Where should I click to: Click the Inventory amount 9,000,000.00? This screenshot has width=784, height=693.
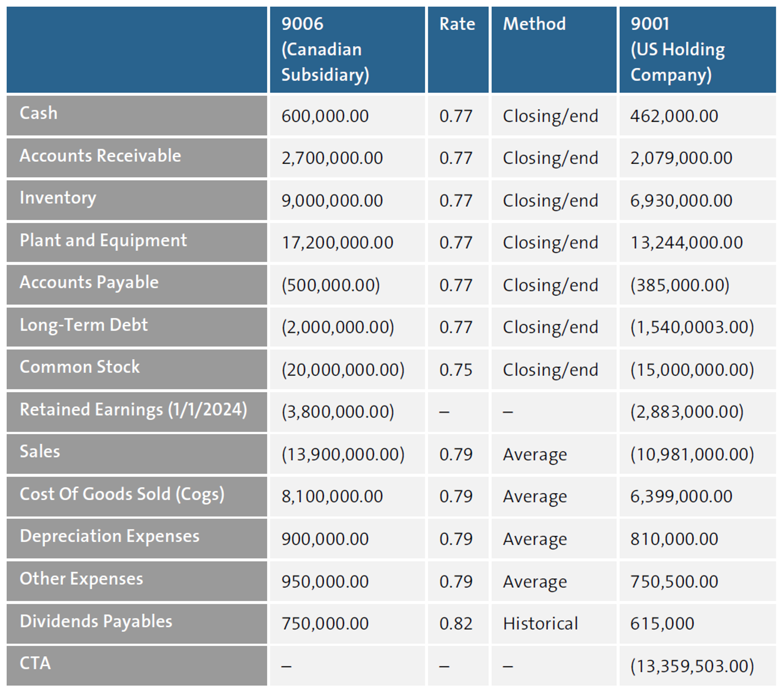(x=332, y=201)
